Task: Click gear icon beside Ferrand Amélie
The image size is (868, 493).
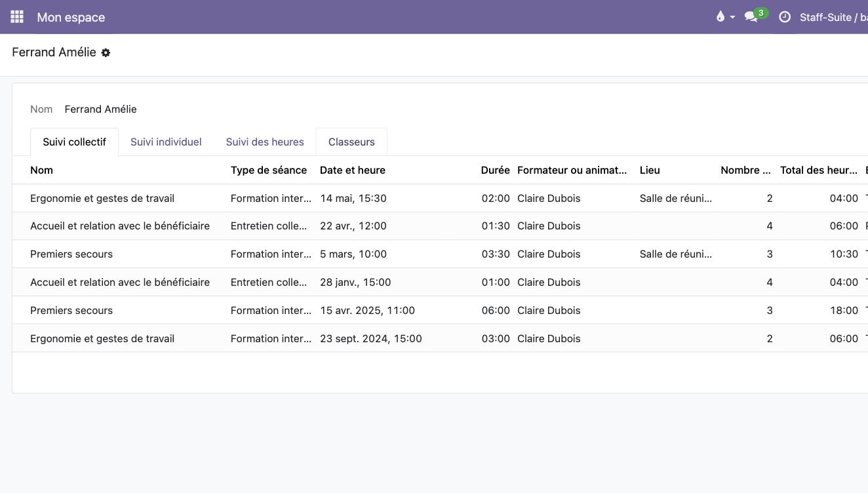Action: (106, 52)
